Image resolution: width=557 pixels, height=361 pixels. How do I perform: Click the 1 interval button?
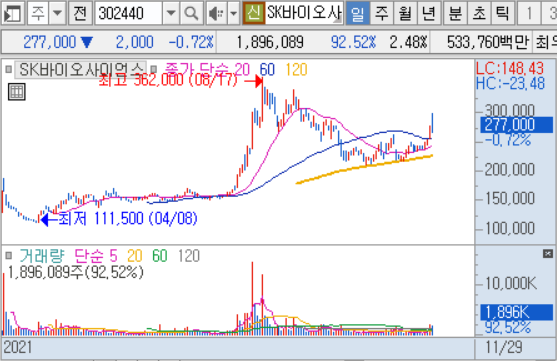tap(529, 14)
